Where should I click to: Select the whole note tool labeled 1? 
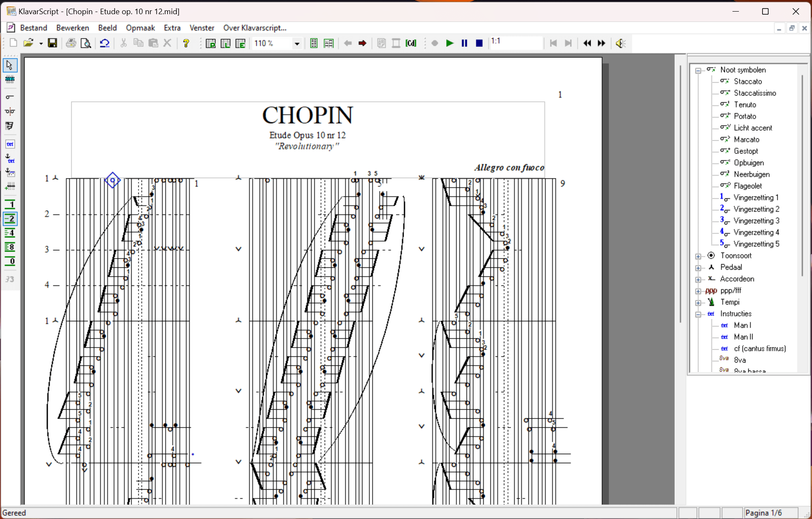[10, 204]
